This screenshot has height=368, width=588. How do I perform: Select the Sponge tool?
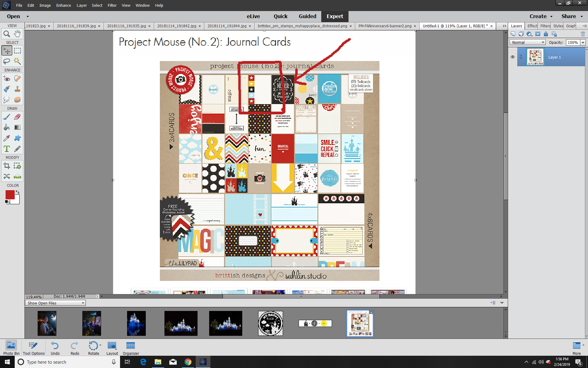tap(17, 100)
